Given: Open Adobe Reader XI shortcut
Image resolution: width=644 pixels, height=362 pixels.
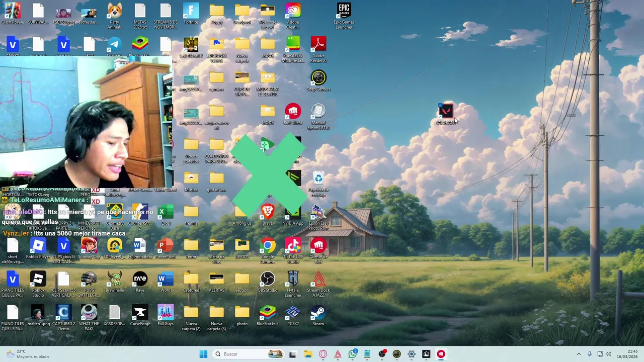Looking at the screenshot, I should (318, 49).
